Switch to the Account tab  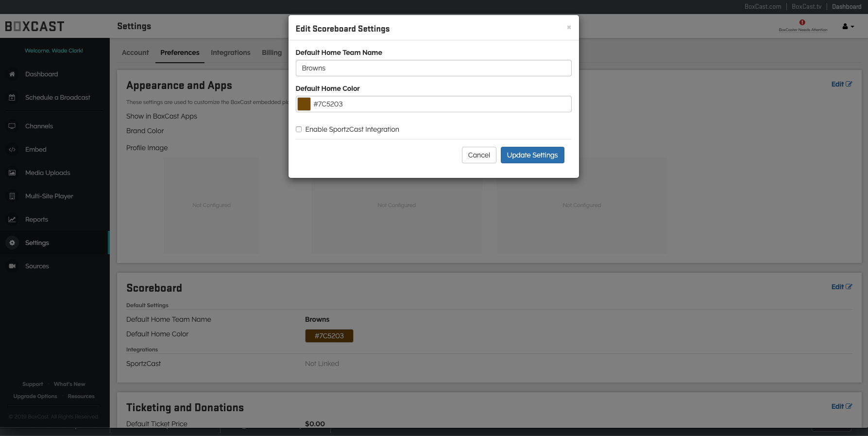(x=135, y=52)
